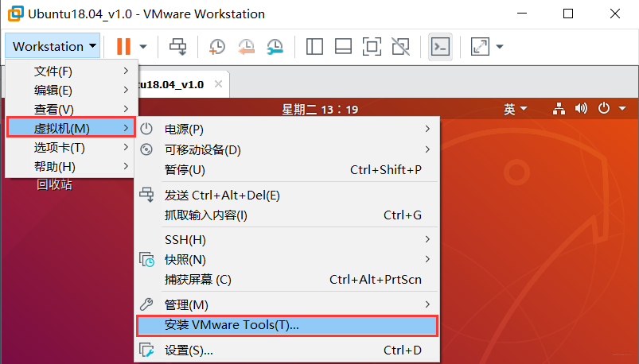Click the chevron arrow on 电源(P) row
Image resolution: width=639 pixels, height=364 pixels.
click(x=427, y=129)
